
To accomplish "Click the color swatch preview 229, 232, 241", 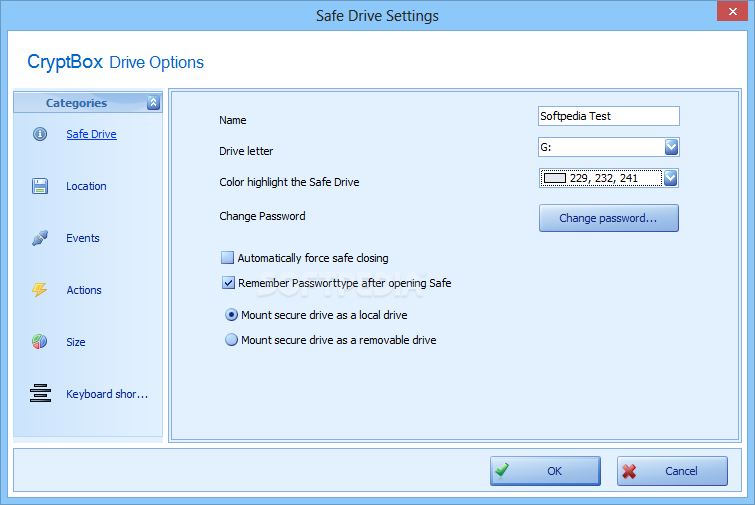I will pos(555,179).
